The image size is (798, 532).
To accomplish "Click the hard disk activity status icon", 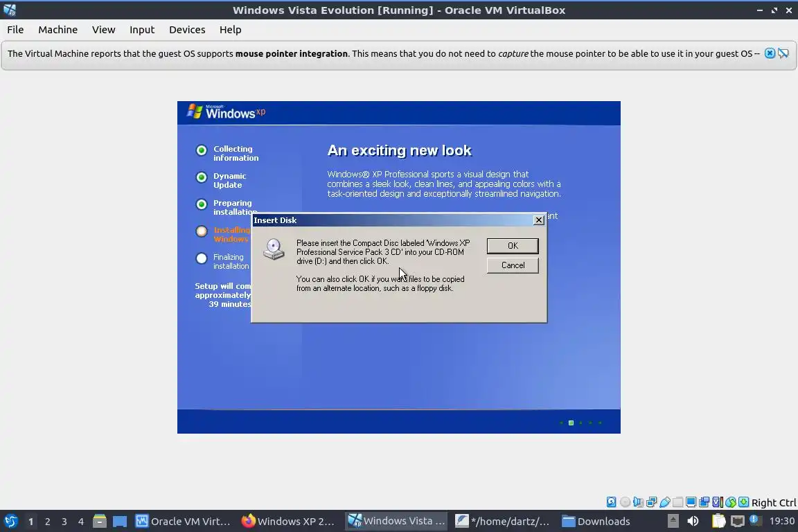I will tap(611, 502).
